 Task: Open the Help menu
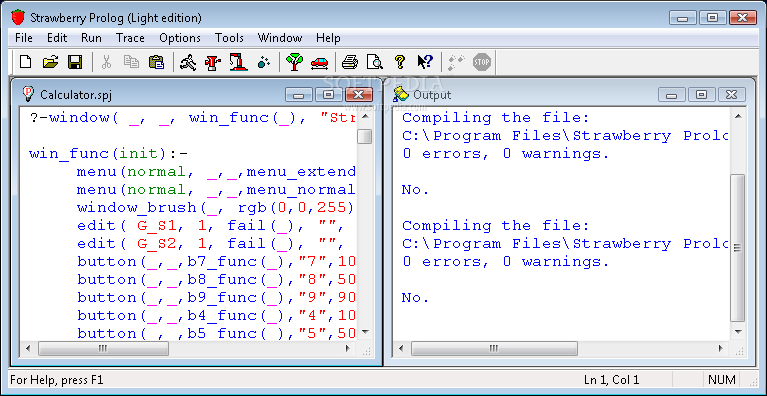point(328,38)
